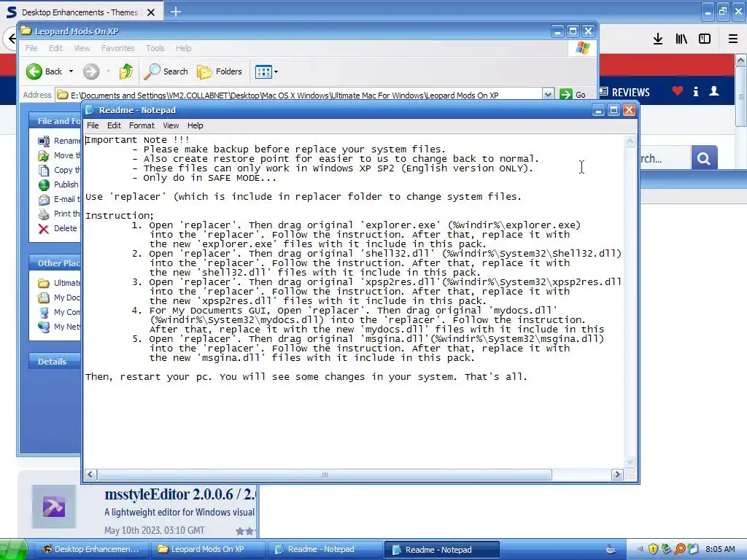Click the security shield tray icon
Viewport: 747px width, 560px height.
pos(653,549)
